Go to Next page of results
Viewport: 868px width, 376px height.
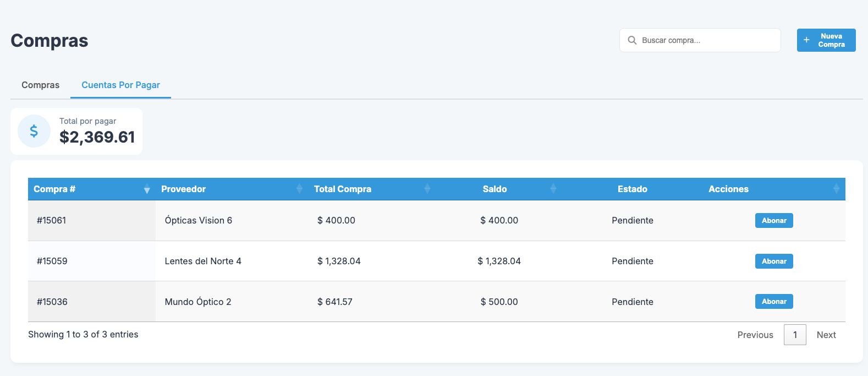(x=826, y=335)
